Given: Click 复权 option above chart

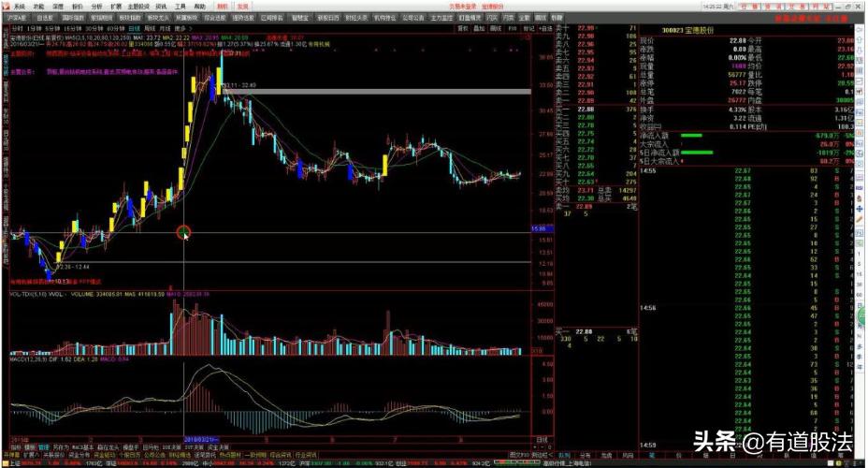Looking at the screenshot, I should click(463, 28).
